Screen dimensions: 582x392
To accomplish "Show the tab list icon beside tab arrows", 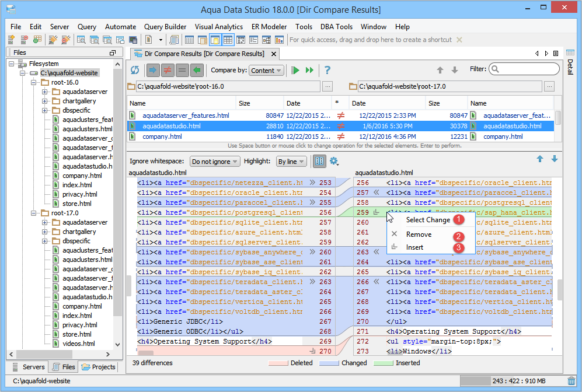I will point(556,54).
